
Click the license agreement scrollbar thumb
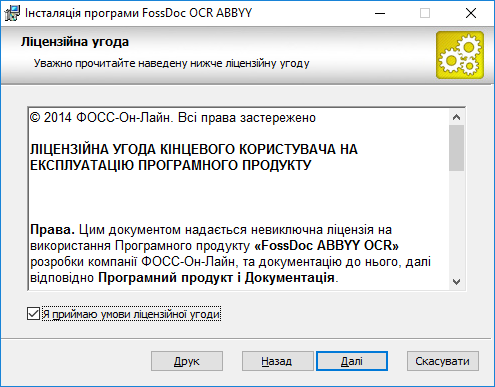tap(456, 148)
